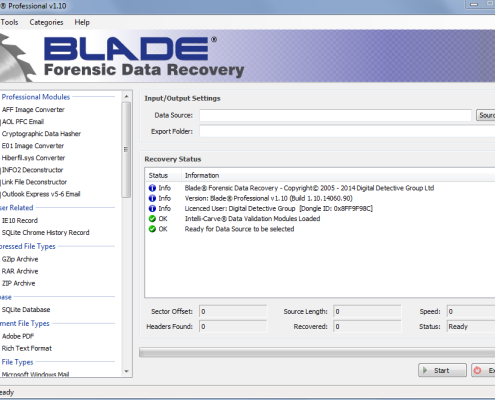Click the red power Exit button

tap(483, 370)
